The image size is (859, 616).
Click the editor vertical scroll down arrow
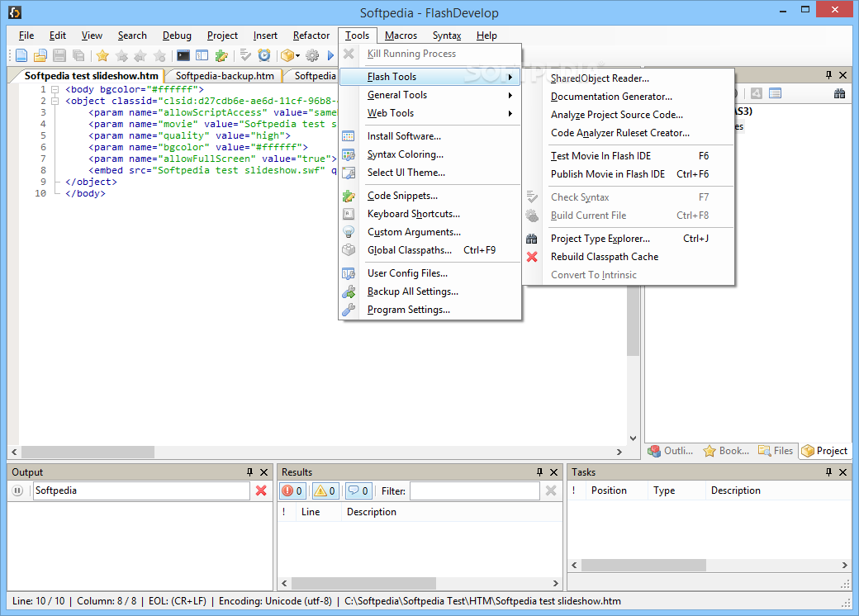[x=633, y=438]
